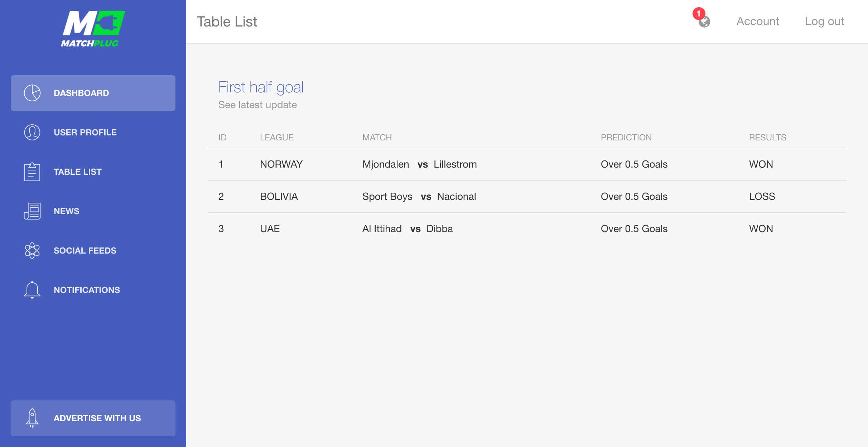Click the red notification badge
The image size is (868, 447).
coord(699,14)
